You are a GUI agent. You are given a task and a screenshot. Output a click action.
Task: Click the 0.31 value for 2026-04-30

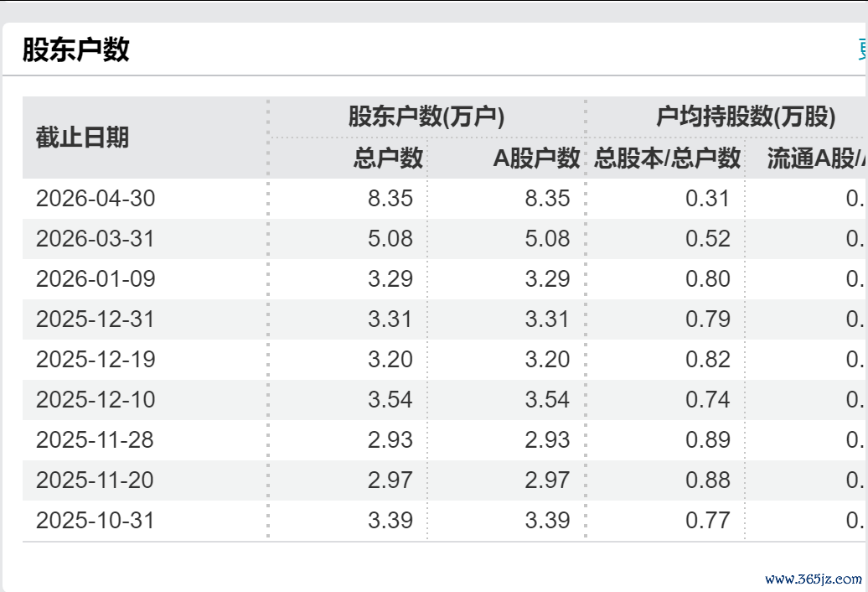pyautogui.click(x=707, y=198)
